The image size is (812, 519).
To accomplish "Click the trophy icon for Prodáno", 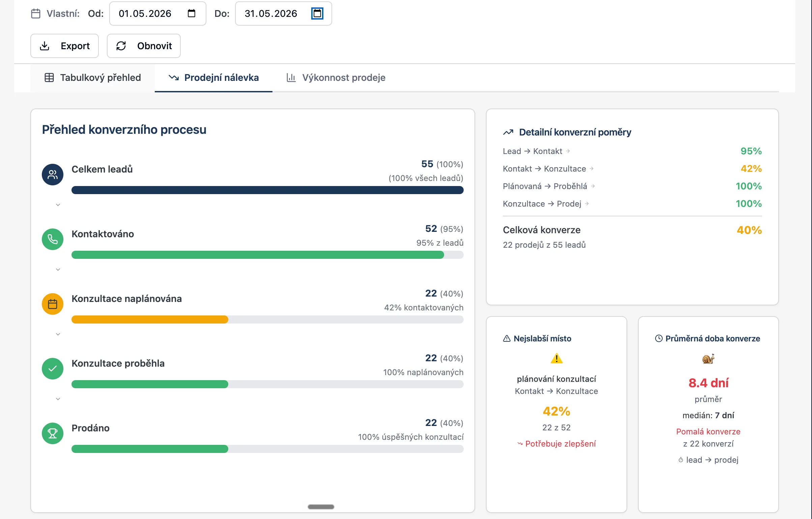I will pos(53,433).
